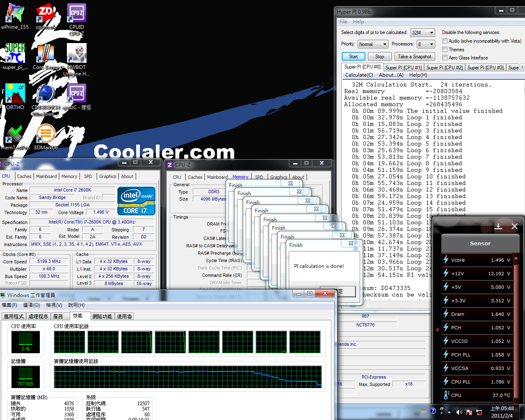Open the CINEBENCH Windows desktop icon
Screen dimensions: 525x420
[x=46, y=100]
